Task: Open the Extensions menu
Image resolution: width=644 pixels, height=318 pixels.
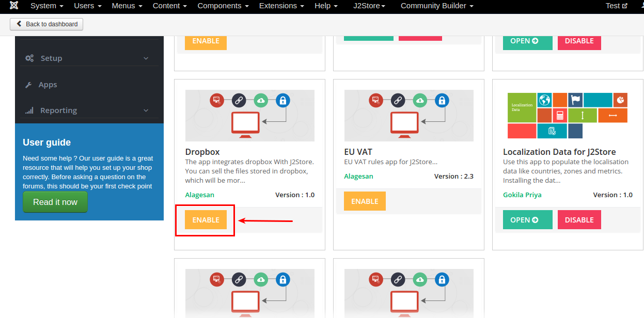Action: (x=281, y=6)
